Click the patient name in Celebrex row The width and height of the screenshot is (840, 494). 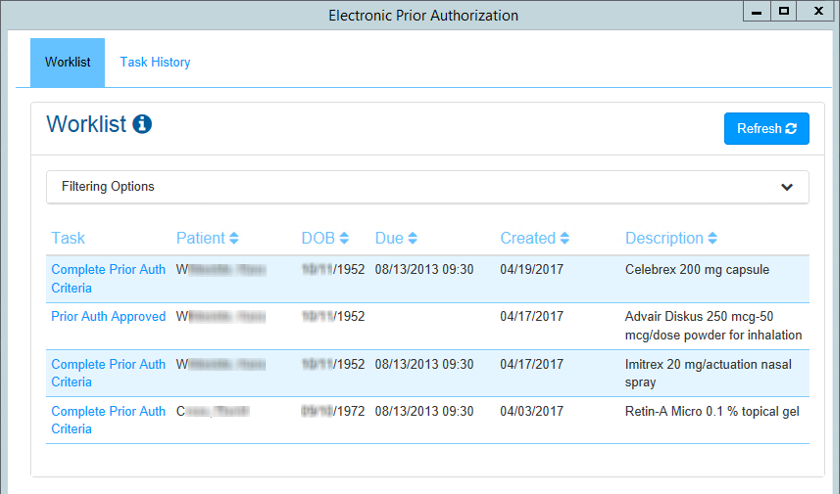tap(221, 270)
